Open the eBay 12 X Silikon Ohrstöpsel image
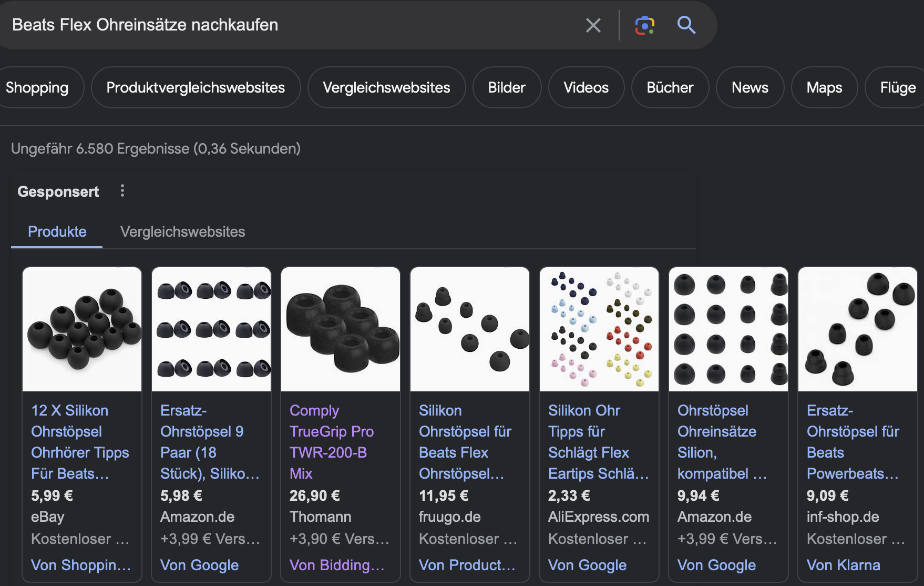 pos(82,329)
